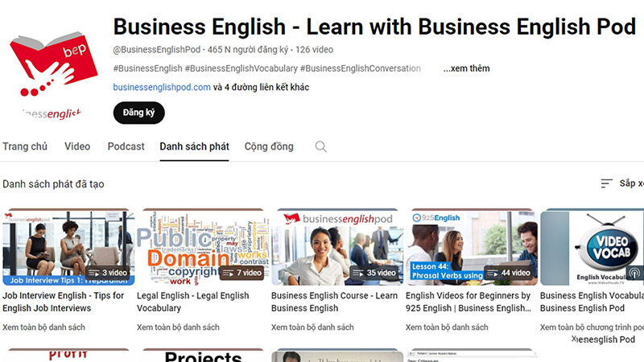Viewport: 644px width, 362px height.
Task: Click the @BusinessEnglishPod channel handle
Action: pos(157,50)
